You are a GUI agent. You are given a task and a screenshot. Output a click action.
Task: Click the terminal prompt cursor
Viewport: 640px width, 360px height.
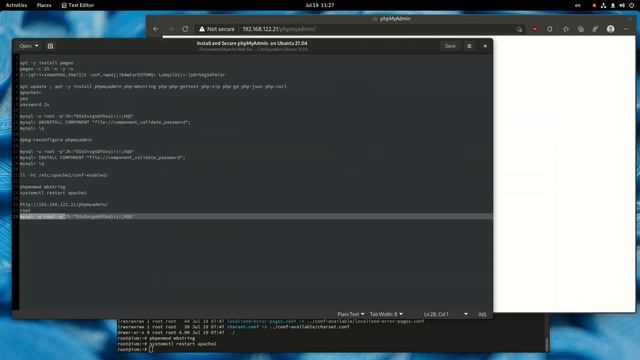(151, 349)
